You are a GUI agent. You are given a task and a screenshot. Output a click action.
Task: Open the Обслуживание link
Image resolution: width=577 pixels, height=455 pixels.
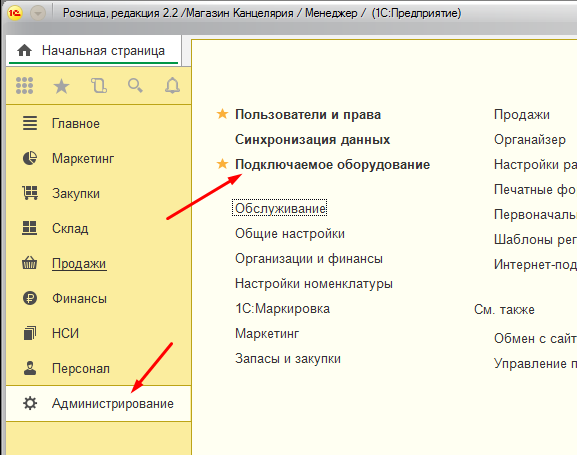pos(280,208)
